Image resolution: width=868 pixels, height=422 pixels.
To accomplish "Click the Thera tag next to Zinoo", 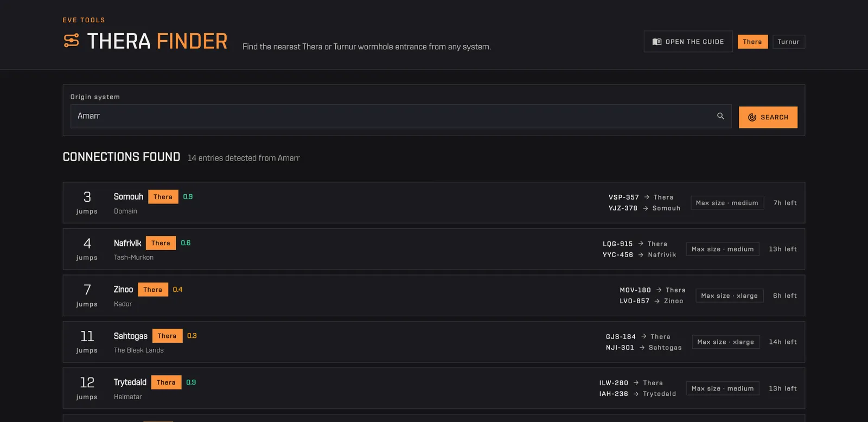I will [153, 290].
